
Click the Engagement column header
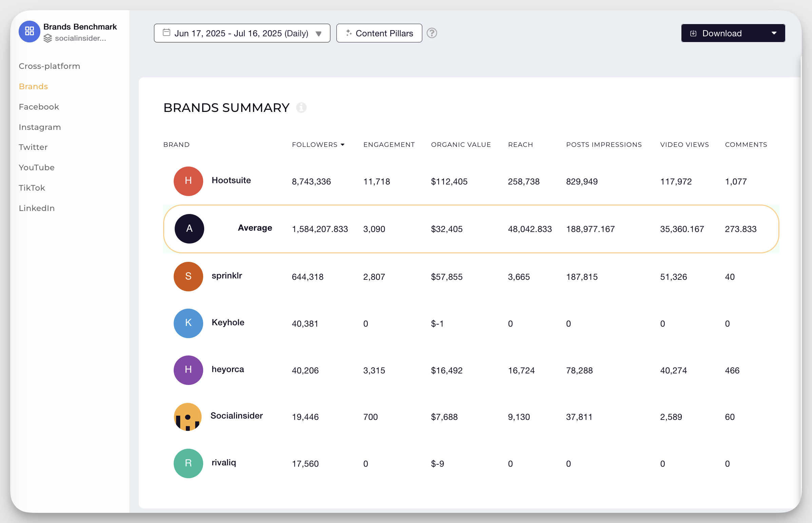388,145
